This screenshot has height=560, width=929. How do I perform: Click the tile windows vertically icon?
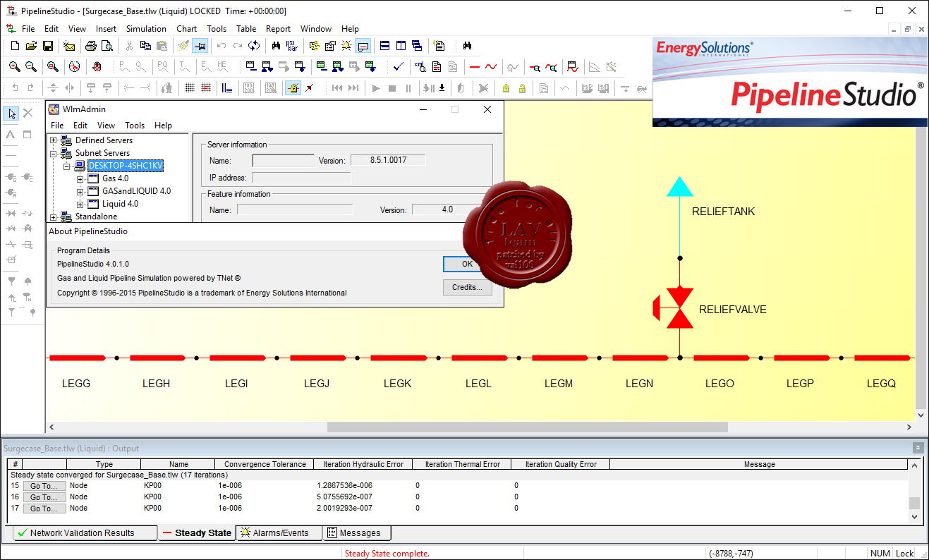(x=401, y=46)
